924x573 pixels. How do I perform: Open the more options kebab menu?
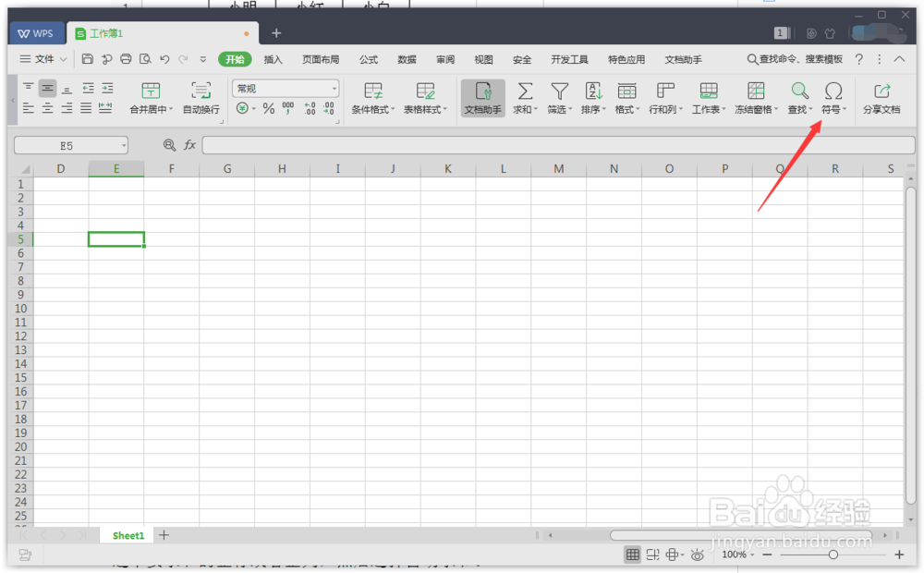click(880, 59)
